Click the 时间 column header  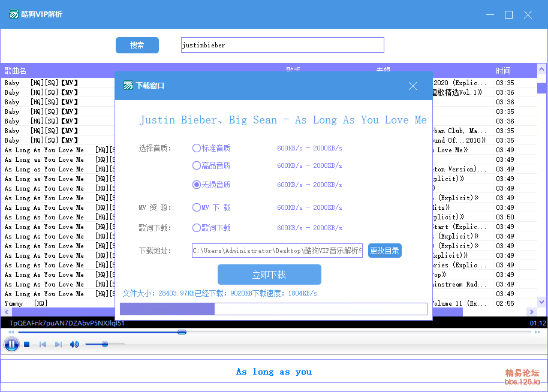pyautogui.click(x=503, y=71)
